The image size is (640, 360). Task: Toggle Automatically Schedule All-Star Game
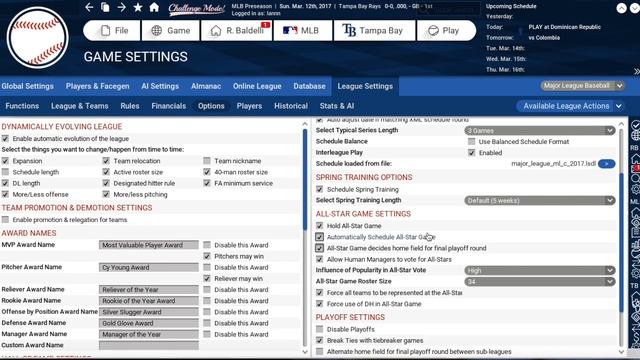click(319, 237)
